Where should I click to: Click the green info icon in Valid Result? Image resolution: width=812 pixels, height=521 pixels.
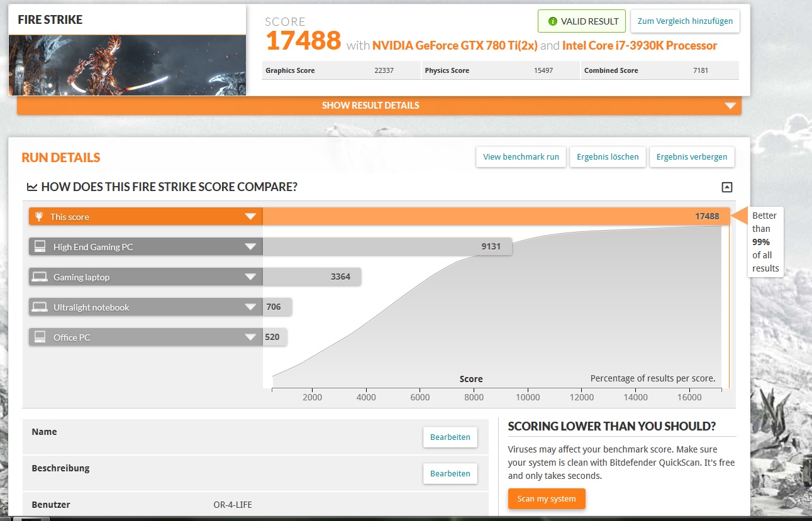tap(553, 21)
